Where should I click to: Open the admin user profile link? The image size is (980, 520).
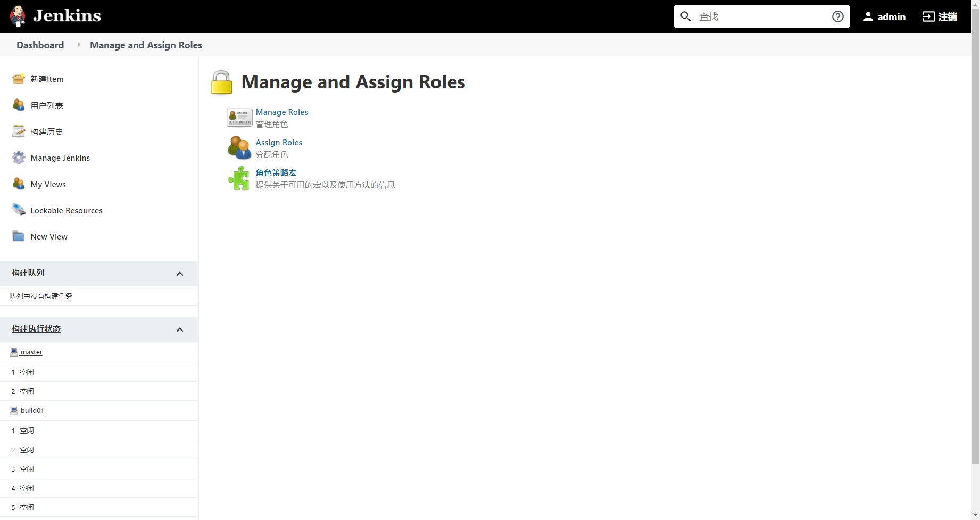(x=891, y=16)
